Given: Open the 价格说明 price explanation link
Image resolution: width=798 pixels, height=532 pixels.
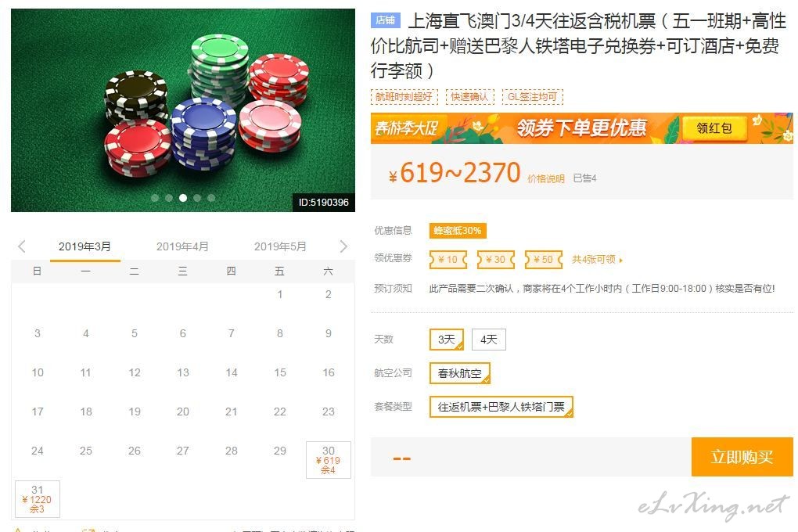Looking at the screenshot, I should (x=545, y=178).
